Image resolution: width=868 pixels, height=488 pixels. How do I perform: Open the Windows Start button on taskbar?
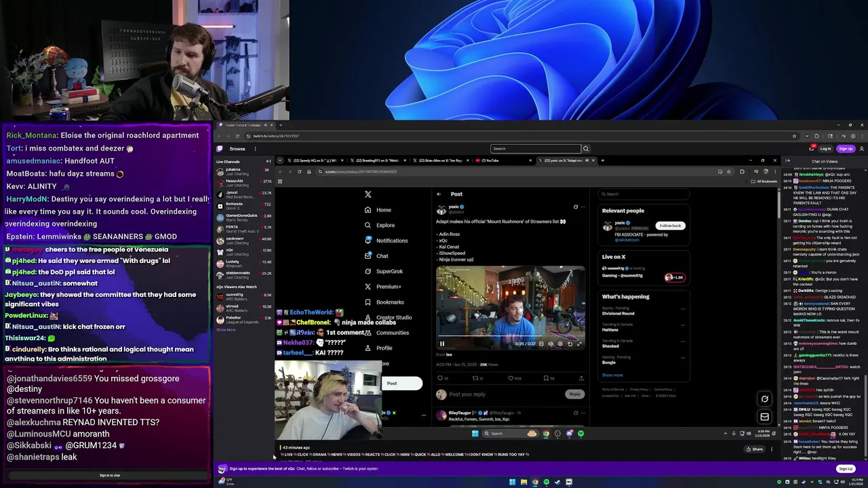[x=512, y=482]
